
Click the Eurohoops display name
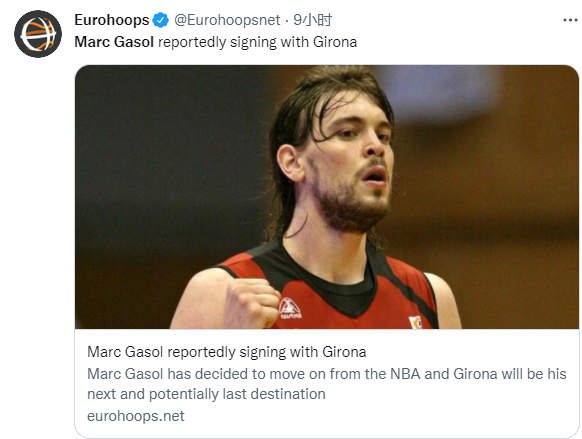(112, 20)
